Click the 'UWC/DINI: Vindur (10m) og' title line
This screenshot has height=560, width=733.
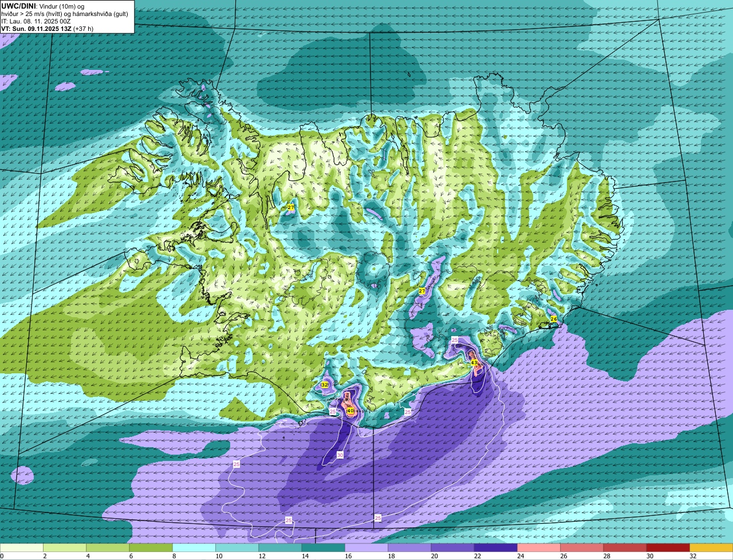42,6
